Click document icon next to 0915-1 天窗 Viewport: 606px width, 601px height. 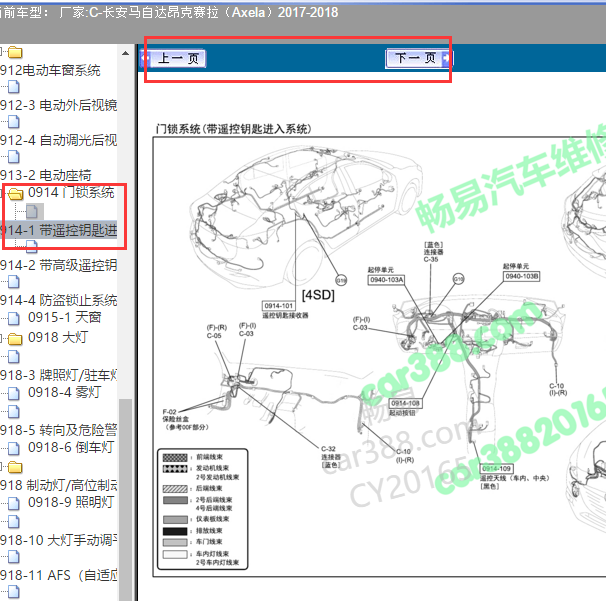(14, 318)
